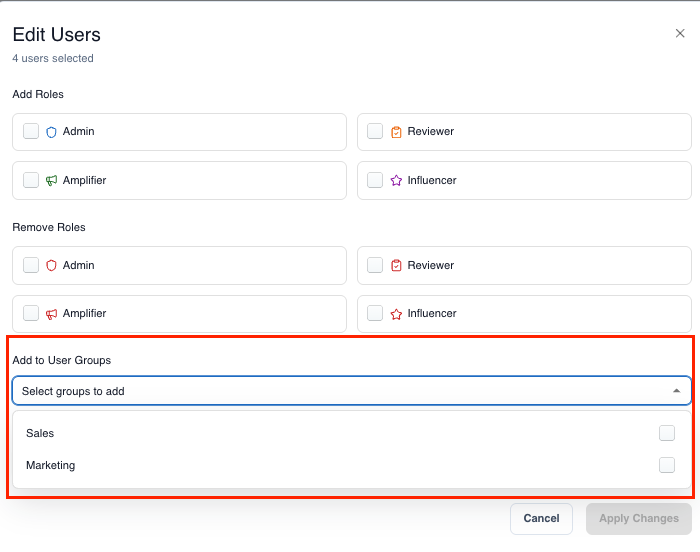Choose the Marketing option in the list
The height and width of the screenshot is (552, 700).
point(352,465)
